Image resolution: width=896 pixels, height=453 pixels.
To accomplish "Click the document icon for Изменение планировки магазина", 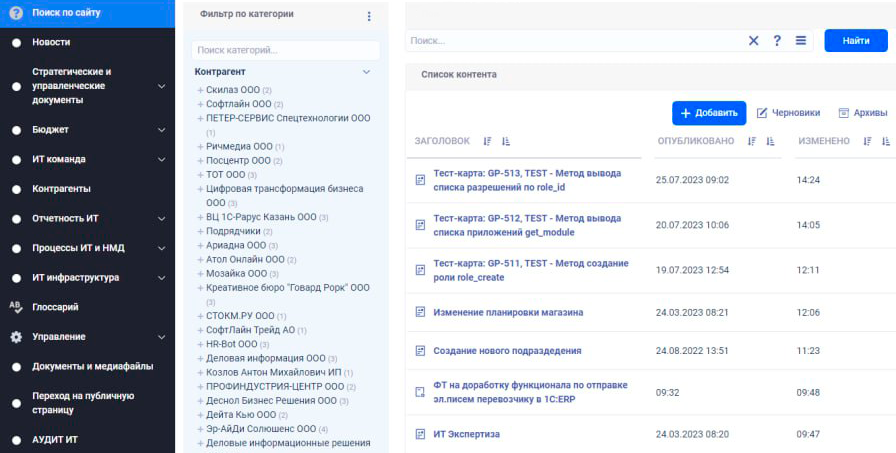I will click(420, 312).
